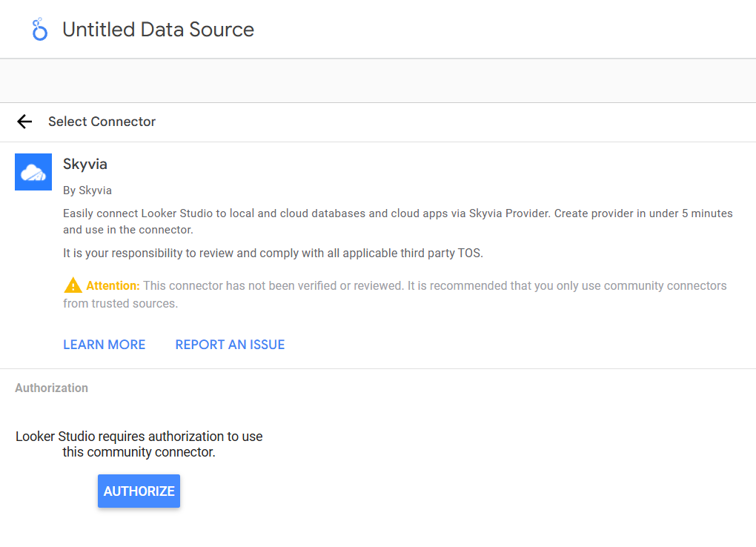Authorize the Skyvia community connector
756x547 pixels.
139,491
